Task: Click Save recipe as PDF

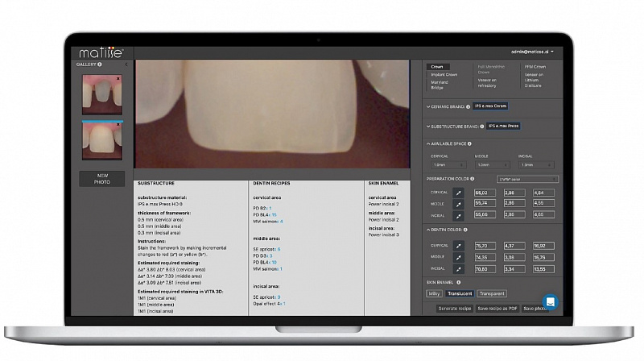Action: point(497,309)
